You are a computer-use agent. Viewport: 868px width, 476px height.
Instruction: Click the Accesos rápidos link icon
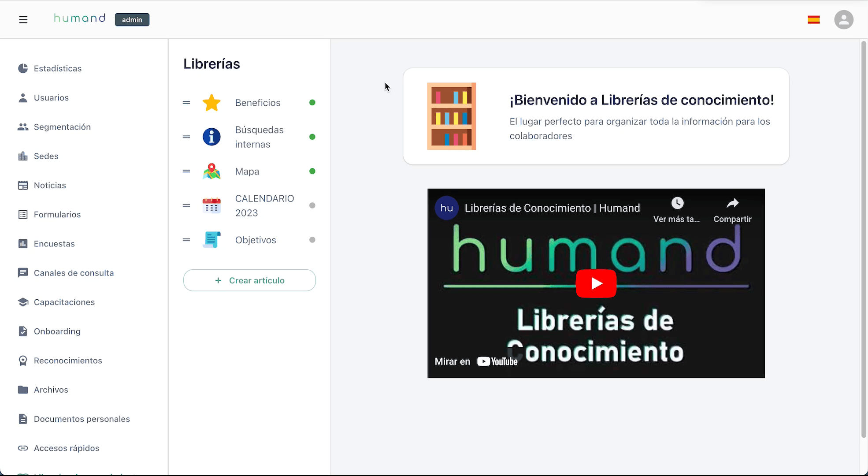point(23,448)
